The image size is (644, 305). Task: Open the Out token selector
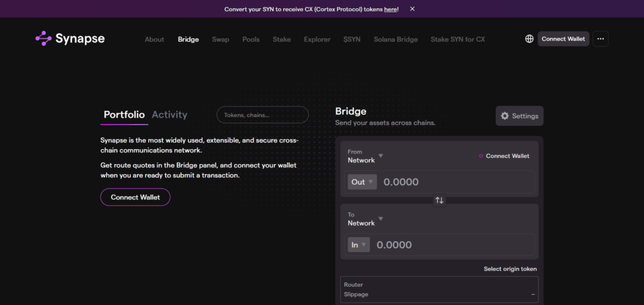pos(362,182)
